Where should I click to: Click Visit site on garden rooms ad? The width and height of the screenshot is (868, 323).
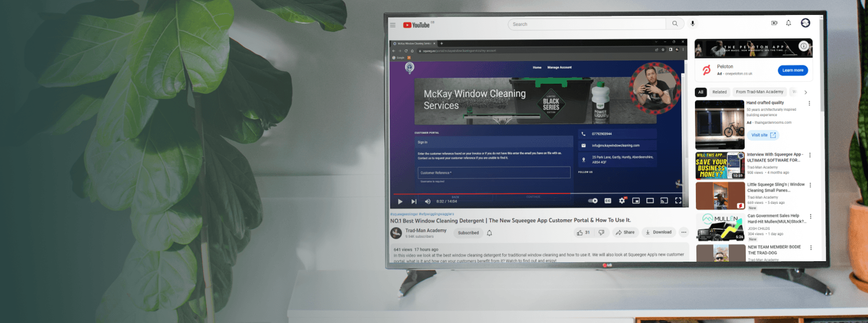click(x=764, y=135)
